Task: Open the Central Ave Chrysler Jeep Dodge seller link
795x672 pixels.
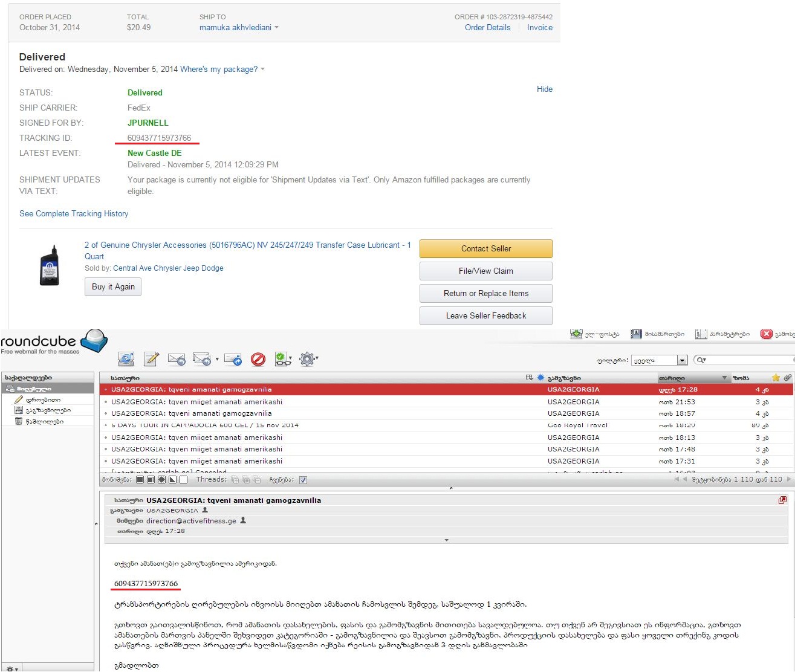Action: (x=168, y=268)
